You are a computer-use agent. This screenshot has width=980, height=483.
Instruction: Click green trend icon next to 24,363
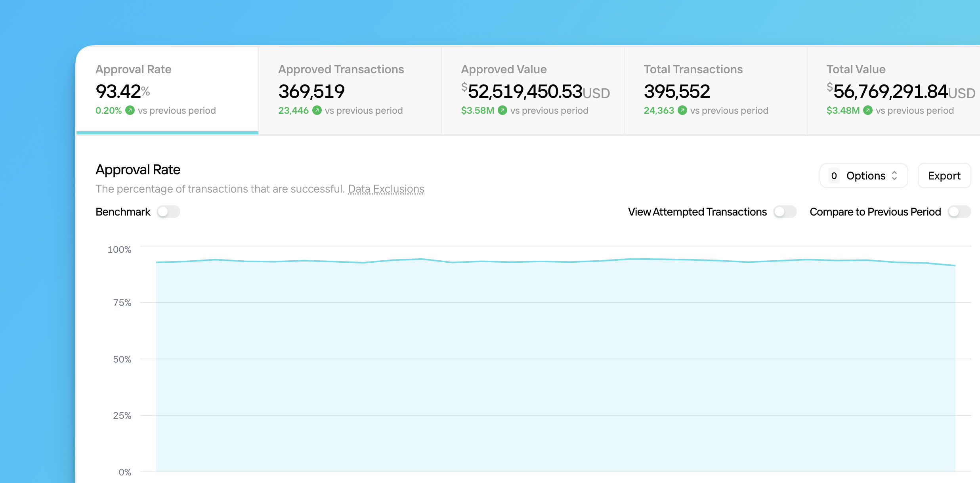(682, 110)
